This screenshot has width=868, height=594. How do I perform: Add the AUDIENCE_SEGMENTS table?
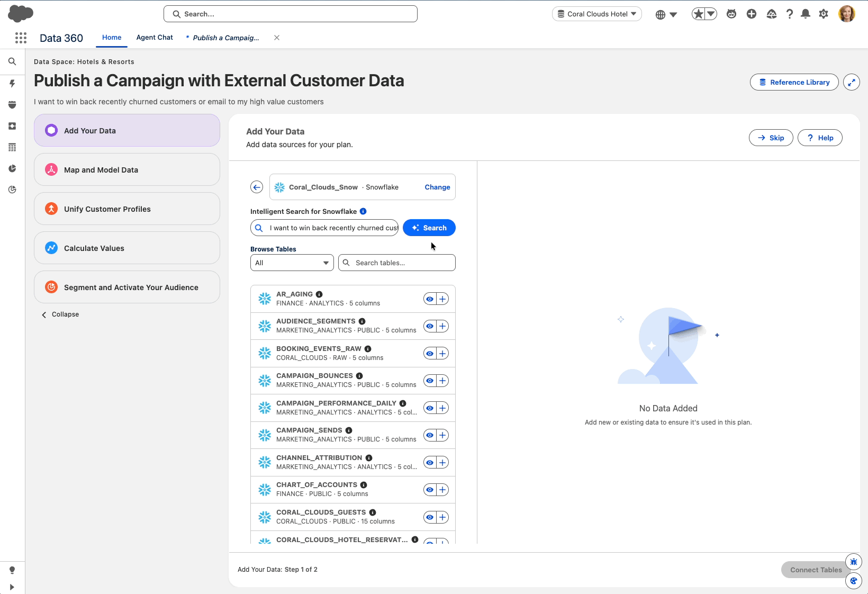pos(442,326)
